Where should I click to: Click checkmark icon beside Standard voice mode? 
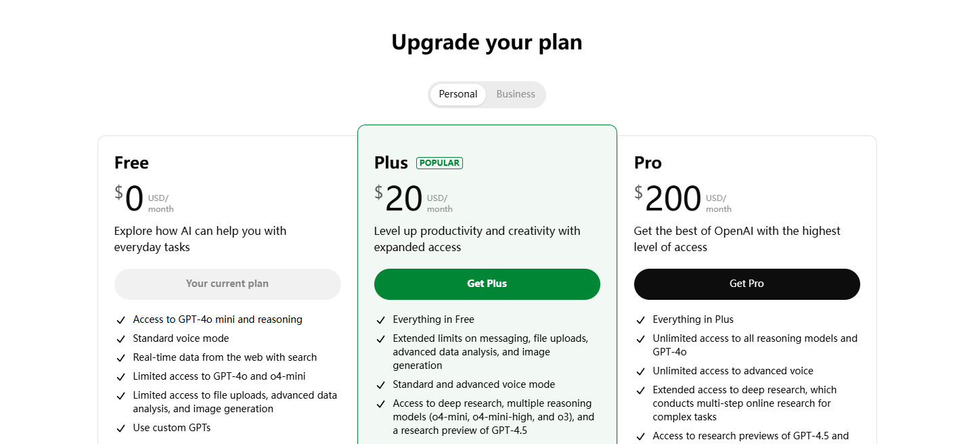(x=120, y=339)
